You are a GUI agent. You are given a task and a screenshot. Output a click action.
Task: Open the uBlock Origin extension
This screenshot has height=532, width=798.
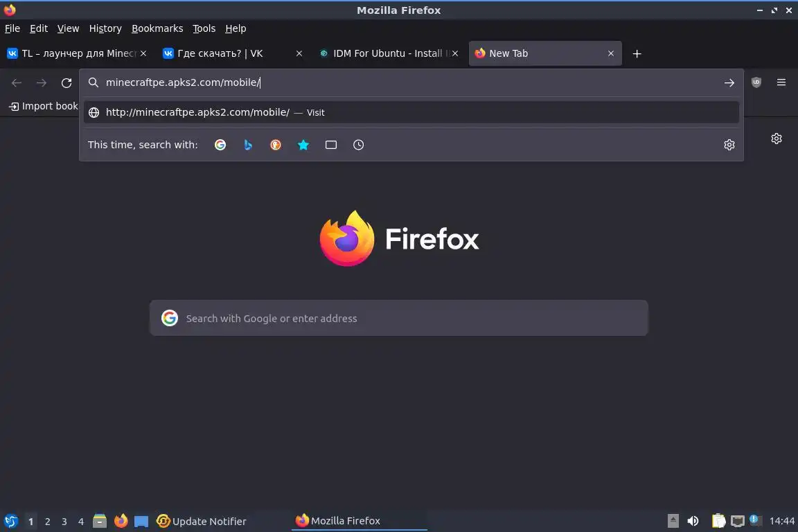(x=756, y=82)
